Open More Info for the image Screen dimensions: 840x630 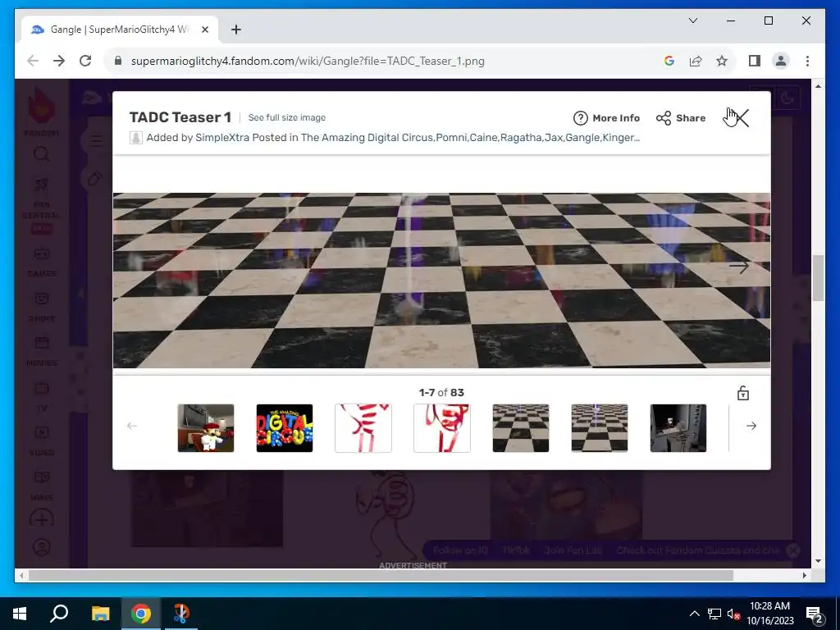606,118
